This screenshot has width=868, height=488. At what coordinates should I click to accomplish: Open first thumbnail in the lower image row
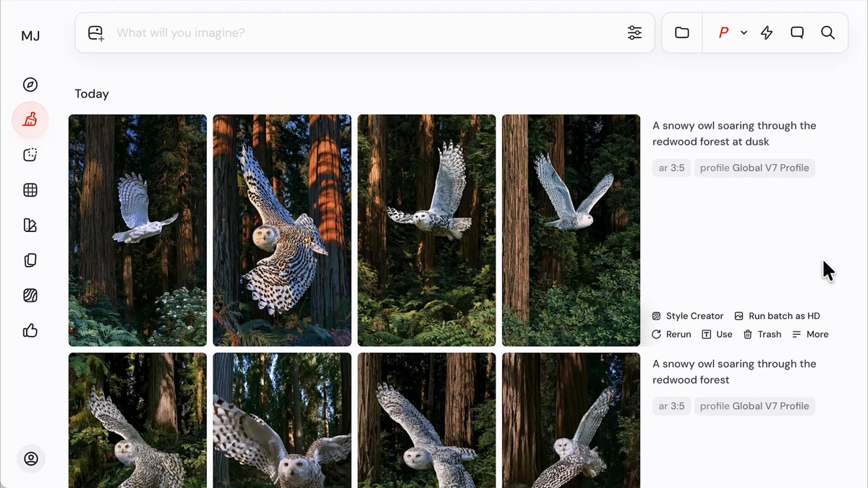point(137,420)
